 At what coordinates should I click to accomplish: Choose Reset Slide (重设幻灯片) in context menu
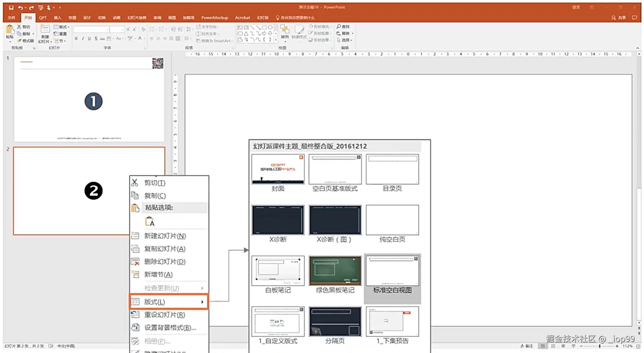pyautogui.click(x=169, y=315)
